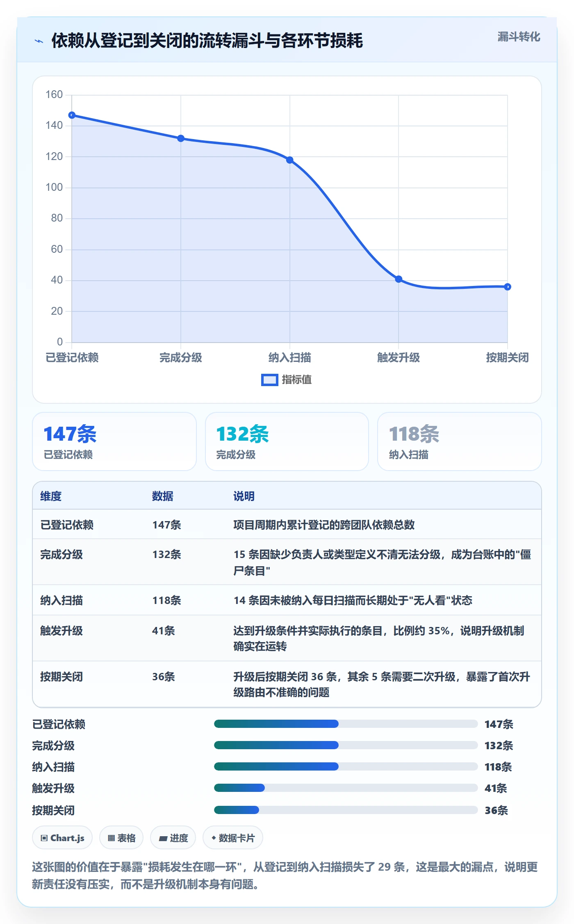The width and height of the screenshot is (574, 924).
Task: Click the 纳入扫描 label on the chart x-axis
Action: point(290,358)
